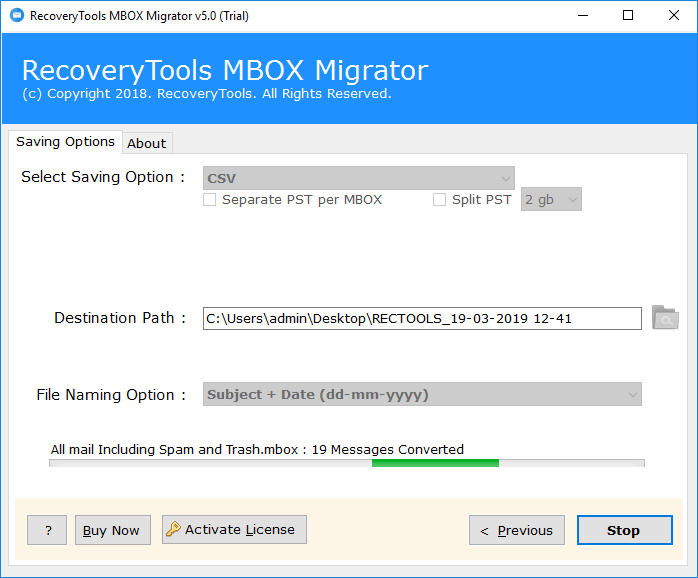Open help with the ? button

pyautogui.click(x=47, y=530)
